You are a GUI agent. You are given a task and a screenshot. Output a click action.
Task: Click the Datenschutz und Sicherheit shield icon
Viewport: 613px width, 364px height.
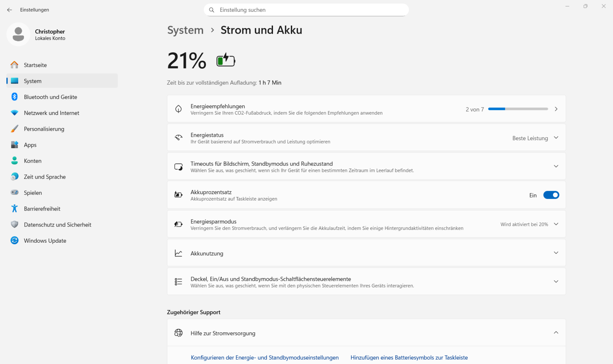click(14, 224)
